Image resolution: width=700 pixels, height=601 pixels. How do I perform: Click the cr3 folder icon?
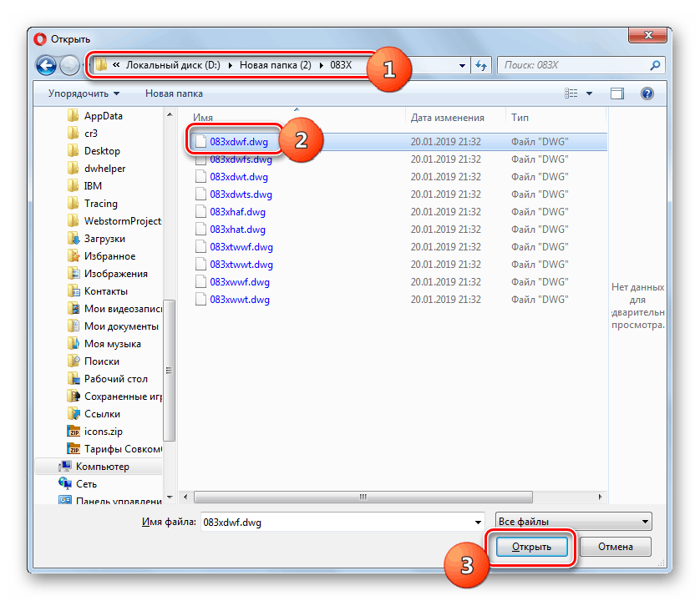[73, 134]
